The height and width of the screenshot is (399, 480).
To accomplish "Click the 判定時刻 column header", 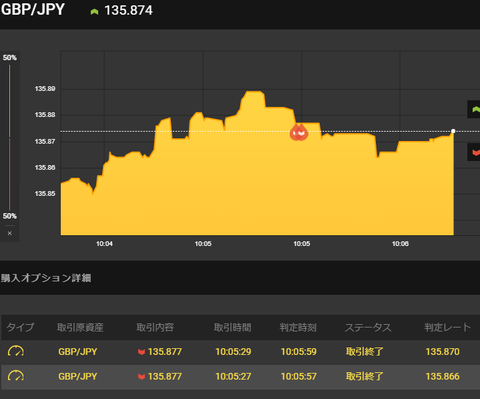I will click(x=298, y=327).
